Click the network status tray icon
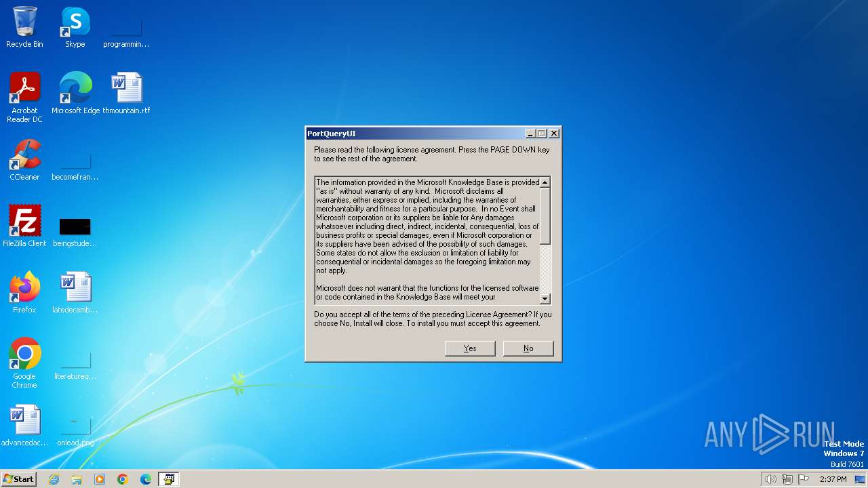This screenshot has width=868, height=488. pos(787,479)
